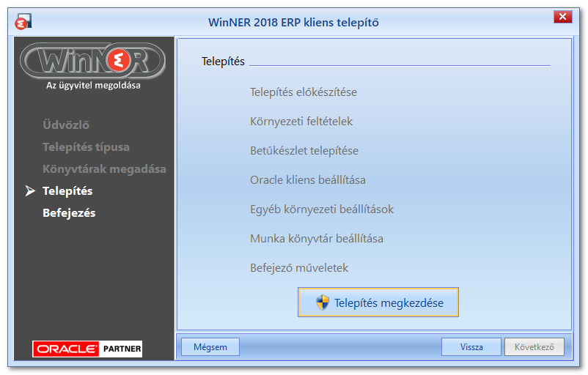Viewport: 588px width, 375px height.
Task: Click the 'Munka könyvtár beállítása' step text
Action: [x=317, y=239]
